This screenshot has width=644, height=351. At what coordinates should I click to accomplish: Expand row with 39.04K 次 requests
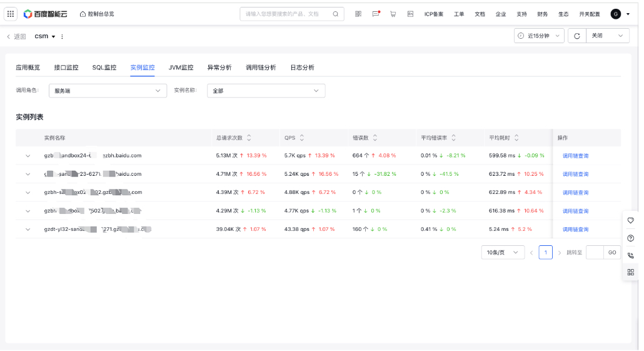coord(28,230)
